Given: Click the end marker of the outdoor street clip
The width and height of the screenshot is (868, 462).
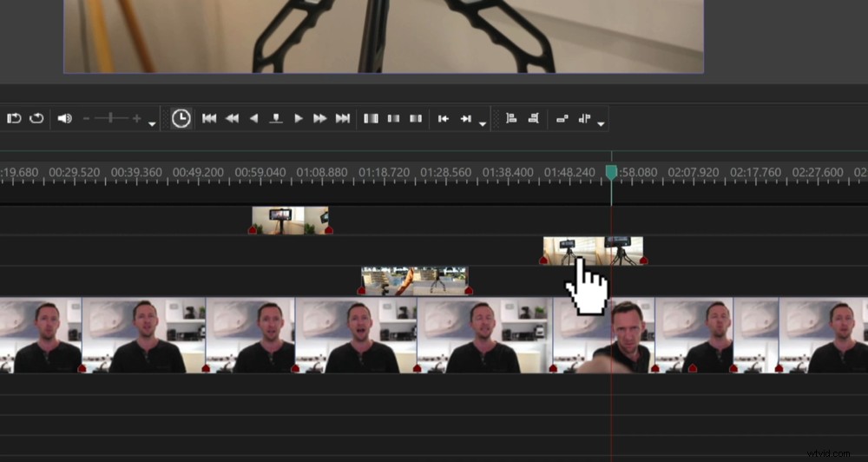Looking at the screenshot, I should pyautogui.click(x=469, y=290).
